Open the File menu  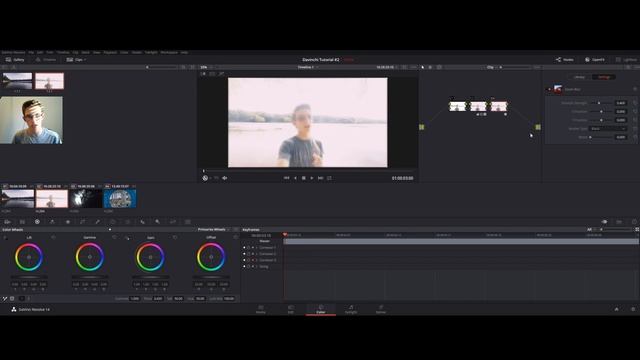pos(31,53)
